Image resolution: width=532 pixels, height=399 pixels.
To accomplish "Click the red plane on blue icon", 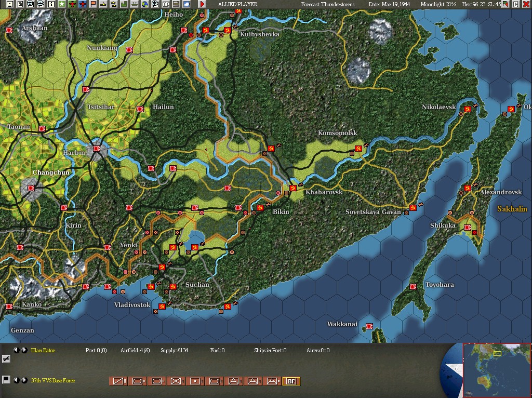I will click(83, 4).
